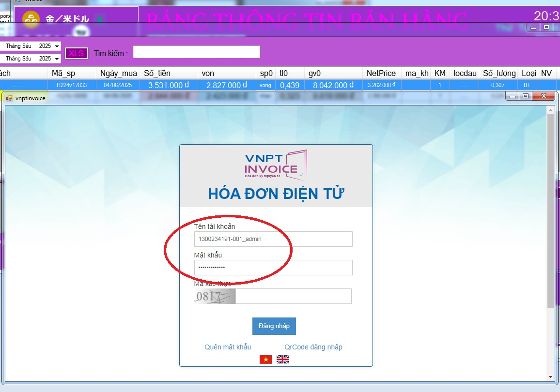Click inside the Tìm kiếm search box

pyautogui.click(x=187, y=52)
